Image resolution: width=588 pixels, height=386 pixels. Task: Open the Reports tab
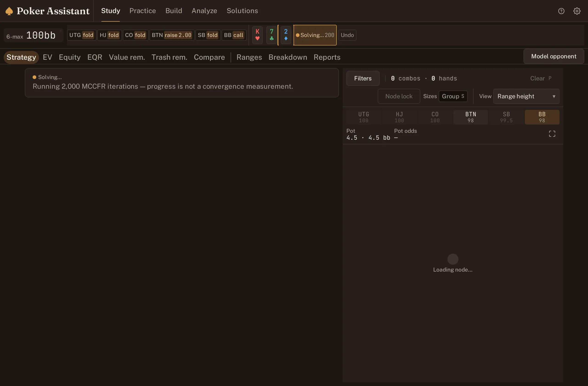327,57
